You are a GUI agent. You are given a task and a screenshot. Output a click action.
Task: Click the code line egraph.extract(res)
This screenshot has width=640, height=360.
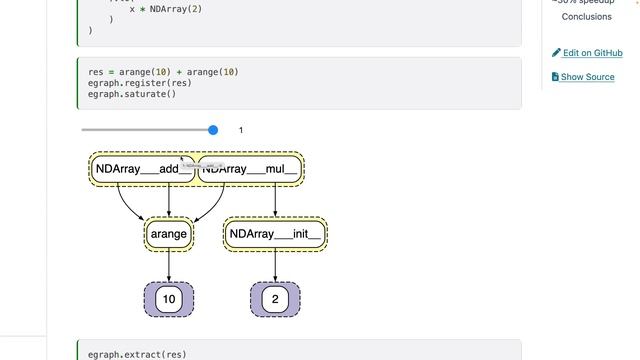[x=137, y=354]
